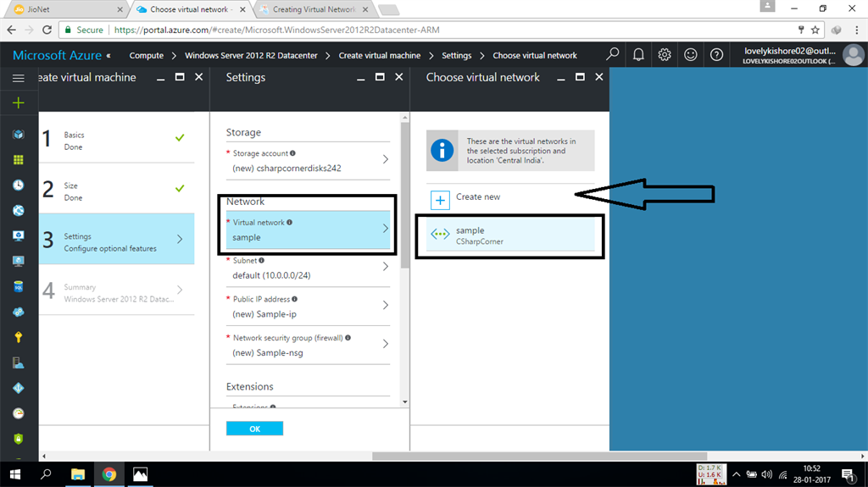Open Action Center notification icon
Image resolution: width=868 pixels, height=487 pixels.
coord(848,475)
